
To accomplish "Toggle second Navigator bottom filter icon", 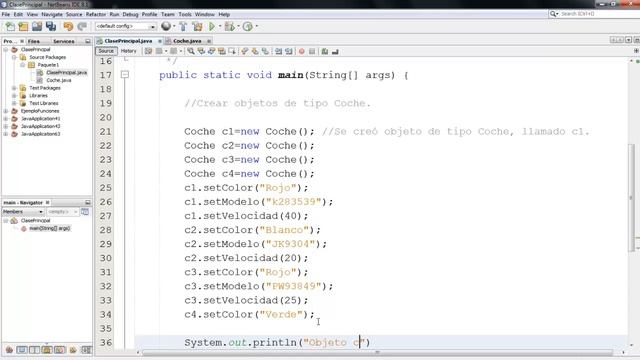I will pos(22,350).
